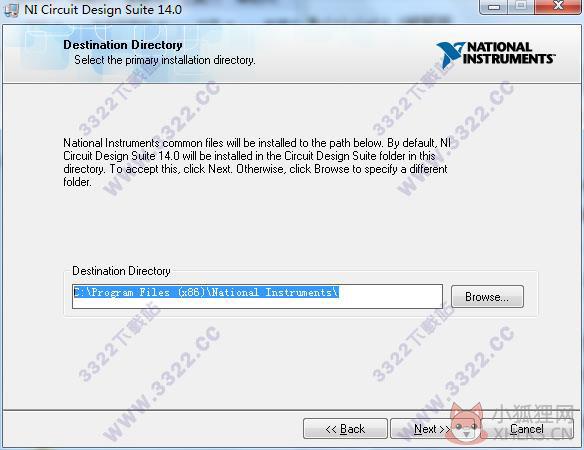584x450 pixels.
Task: Click the 小狐狸网 watermark text
Action: click(x=533, y=414)
